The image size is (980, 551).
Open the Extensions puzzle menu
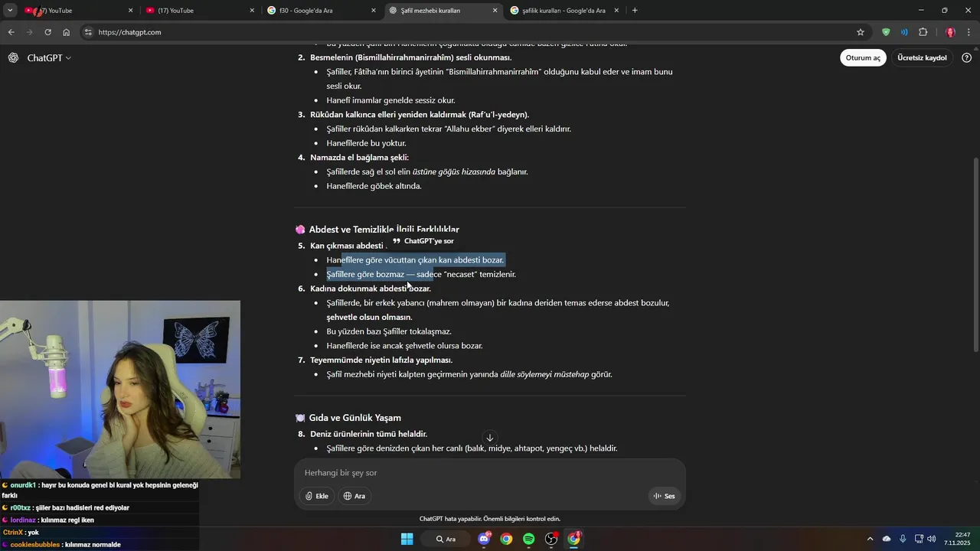(x=923, y=32)
